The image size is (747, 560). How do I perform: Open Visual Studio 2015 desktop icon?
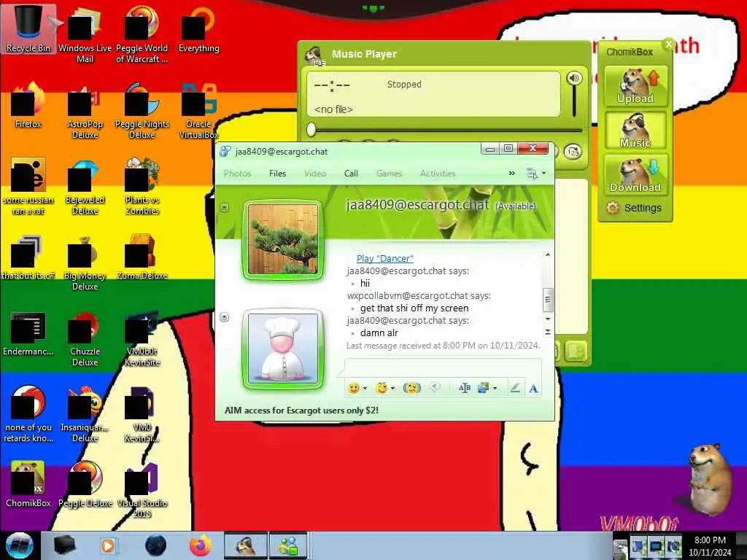[x=142, y=489]
